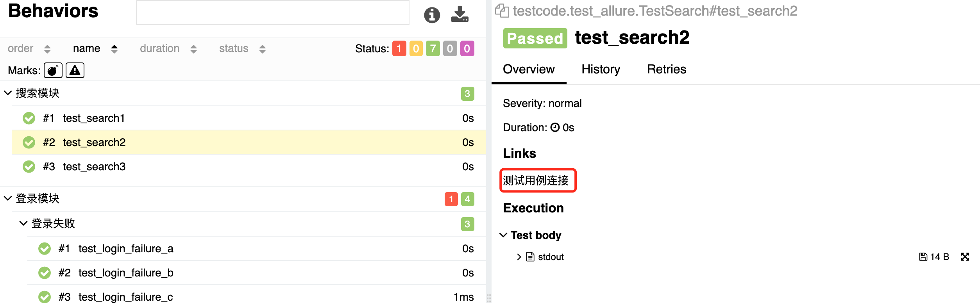980x303 pixels.
Task: Select the test_search3 test case
Action: coord(94,166)
